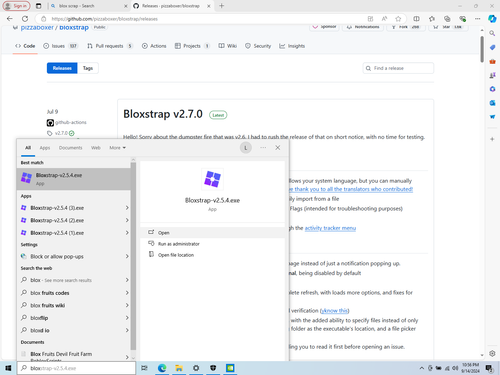The image size is (500, 375).
Task: Click the Tags button on GitHub
Action: tap(88, 68)
